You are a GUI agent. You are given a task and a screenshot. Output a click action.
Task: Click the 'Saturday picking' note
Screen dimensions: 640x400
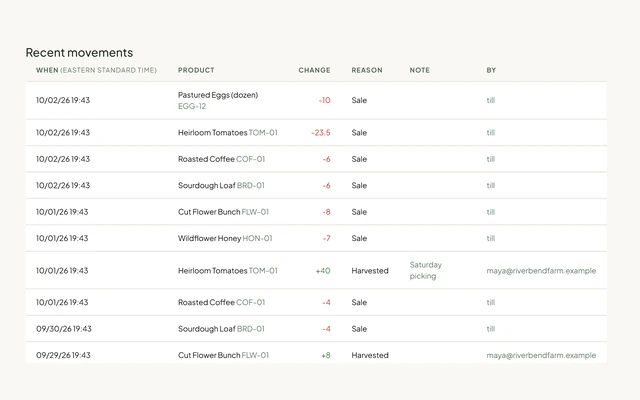(x=426, y=271)
